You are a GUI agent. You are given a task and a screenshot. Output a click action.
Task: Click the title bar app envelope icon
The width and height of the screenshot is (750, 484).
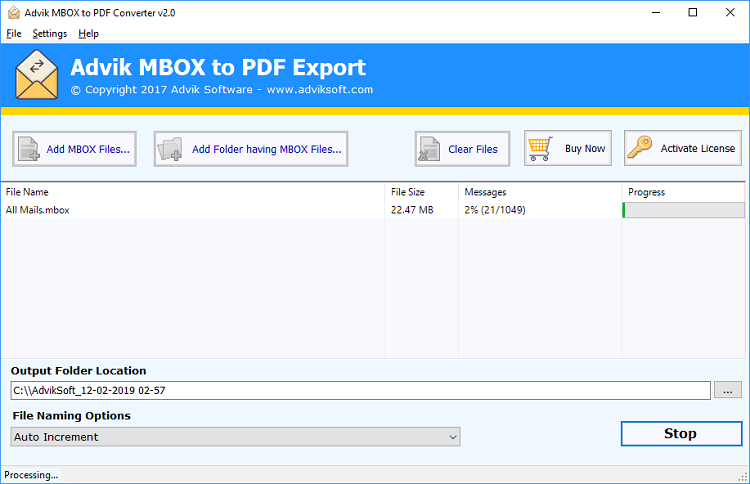14,12
